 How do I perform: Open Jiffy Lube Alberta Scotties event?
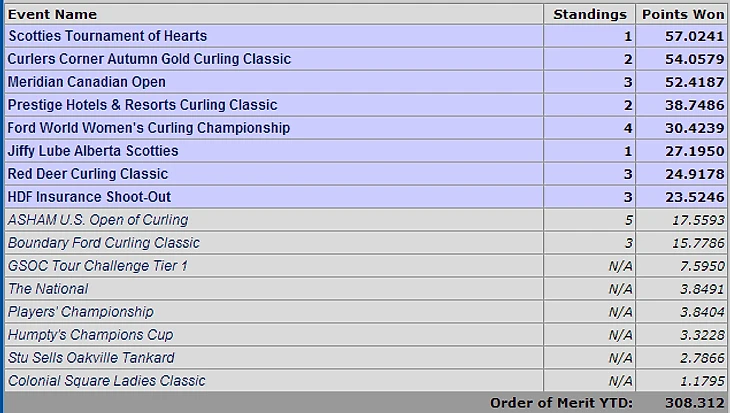(93, 151)
